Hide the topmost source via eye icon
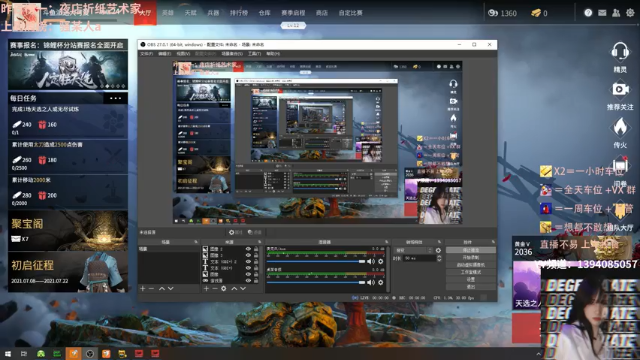Viewport: 640px width, 360px height. point(248,249)
